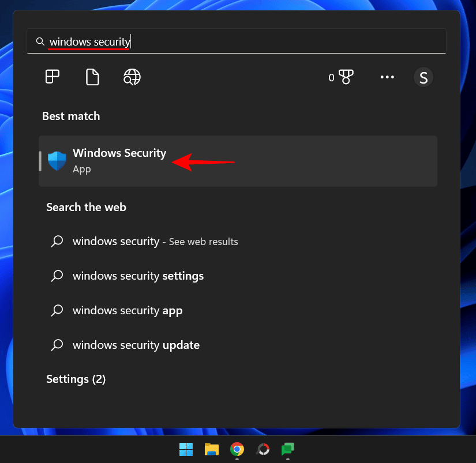Open Google Chrome from the taskbar
Image resolution: width=476 pixels, height=463 pixels.
click(x=237, y=450)
